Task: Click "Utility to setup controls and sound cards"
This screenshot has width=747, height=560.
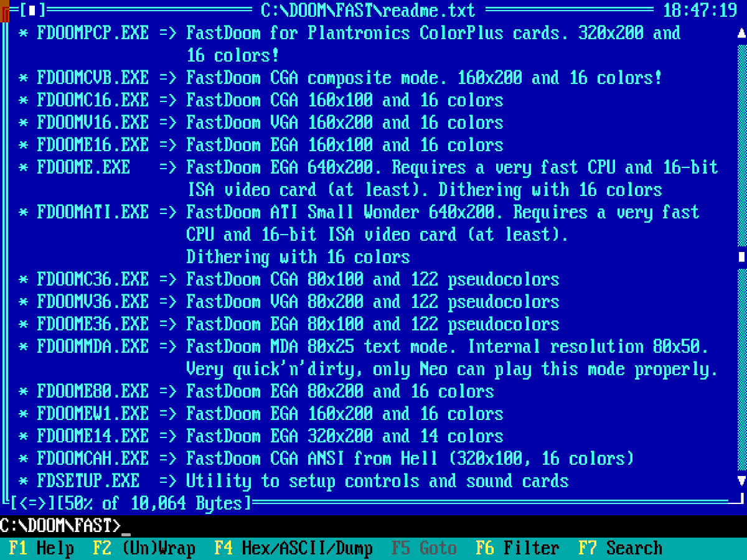Action: 378,480
